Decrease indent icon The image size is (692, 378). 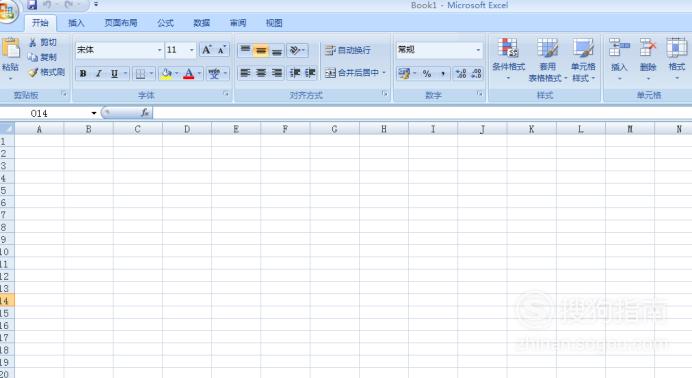(x=294, y=73)
